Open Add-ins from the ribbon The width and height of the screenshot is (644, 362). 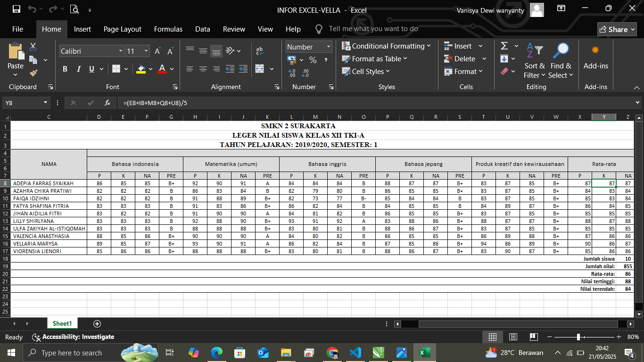pyautogui.click(x=596, y=57)
